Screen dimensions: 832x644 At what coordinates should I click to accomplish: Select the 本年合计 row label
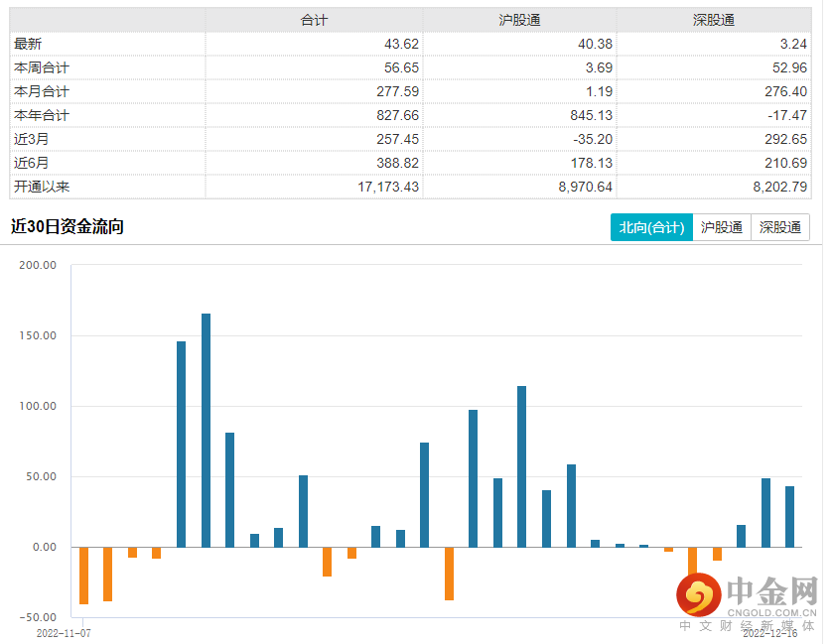tap(40, 115)
